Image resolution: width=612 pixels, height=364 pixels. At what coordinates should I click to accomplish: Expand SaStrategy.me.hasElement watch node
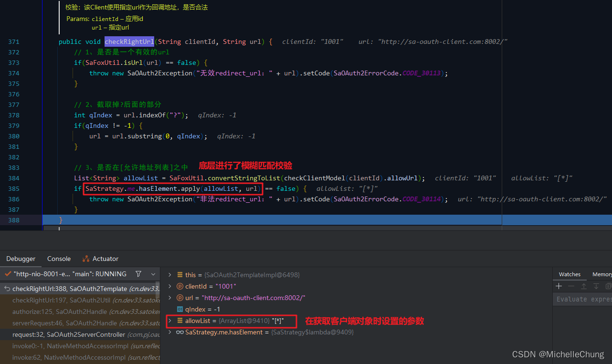tap(169, 332)
